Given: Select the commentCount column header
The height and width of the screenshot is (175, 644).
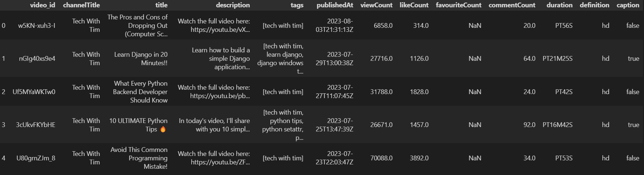Looking at the screenshot, I should 512,5.
